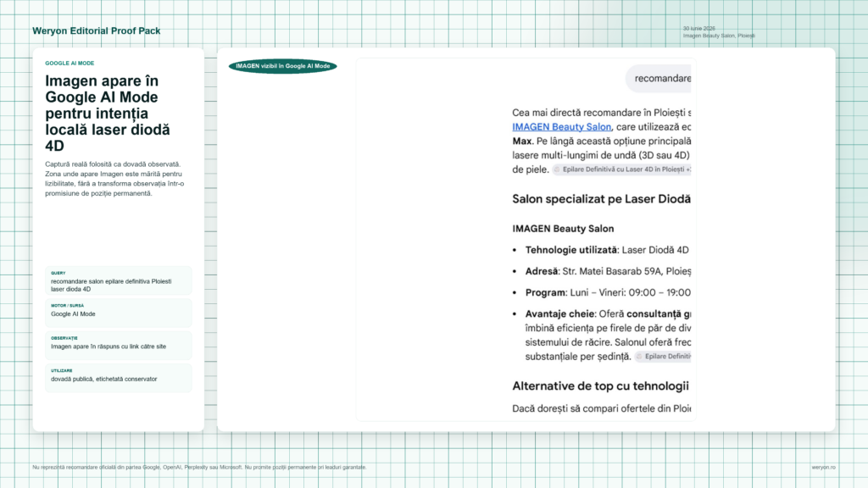868x488 pixels.
Task: Select the UTILIZARE dovadă publică card
Action: (119, 379)
